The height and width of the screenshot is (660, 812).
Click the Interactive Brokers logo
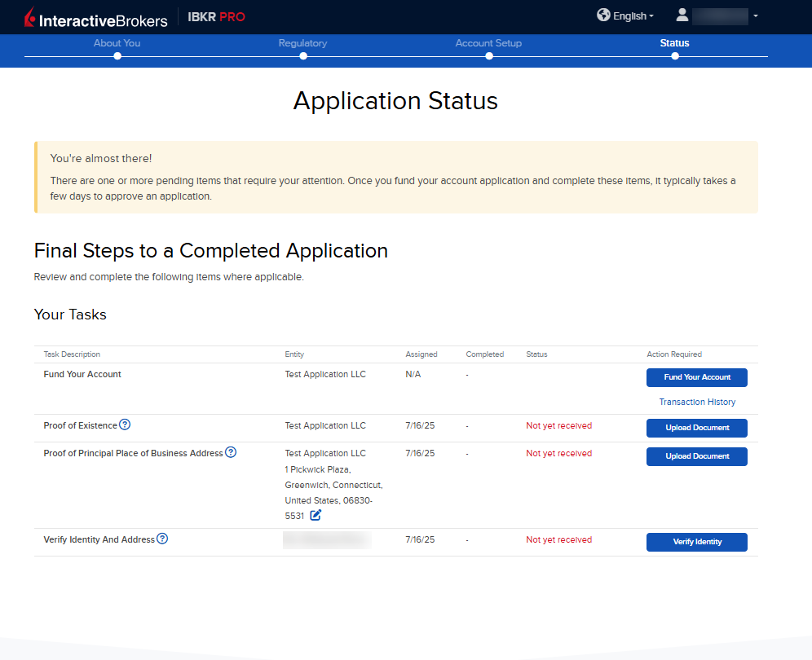[95, 17]
